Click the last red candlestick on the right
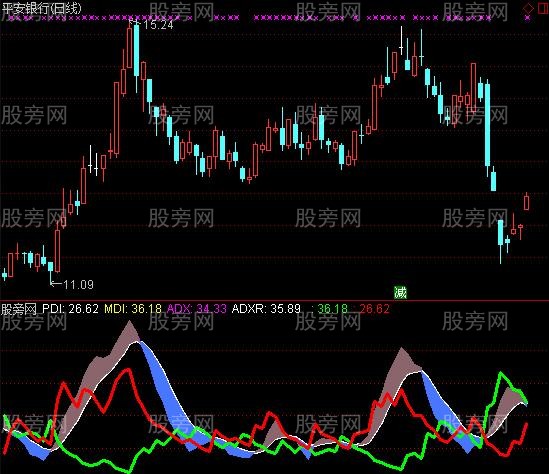The width and height of the screenshot is (549, 474). click(526, 202)
